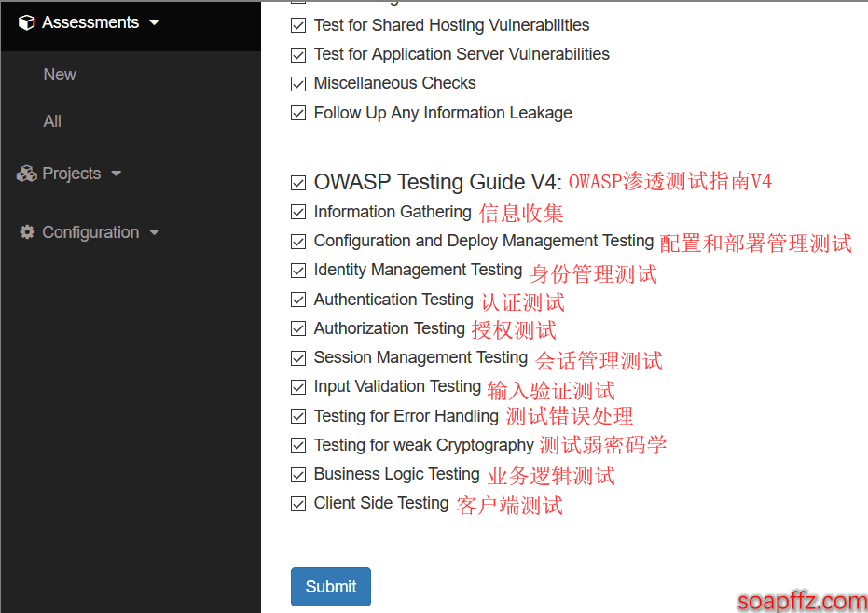Click the Session Management Testing label text

[420, 357]
